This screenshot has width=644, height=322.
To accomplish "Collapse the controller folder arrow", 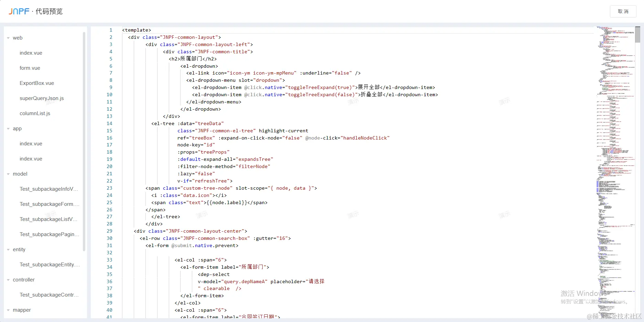I will (x=8, y=280).
